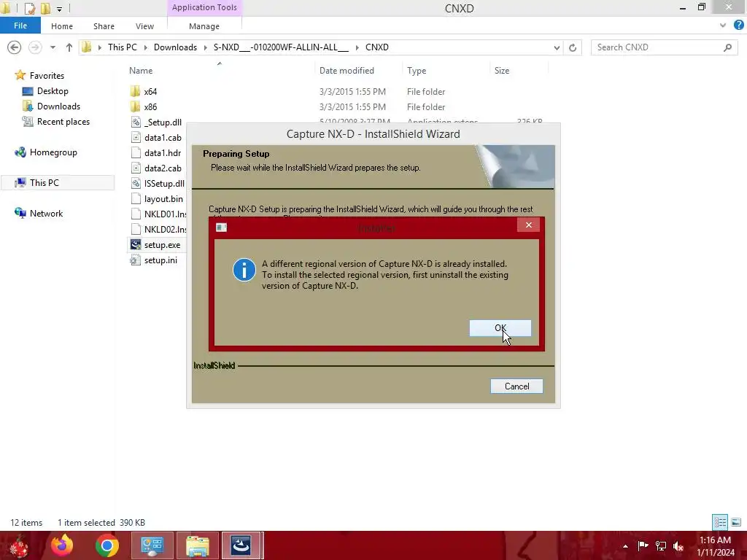The image size is (747, 560).
Task: Open the File ribbon tab
Action: [20, 26]
